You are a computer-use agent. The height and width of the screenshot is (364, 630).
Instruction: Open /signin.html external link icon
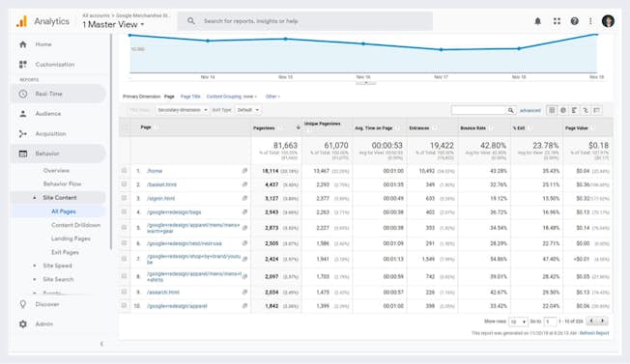pos(244,198)
